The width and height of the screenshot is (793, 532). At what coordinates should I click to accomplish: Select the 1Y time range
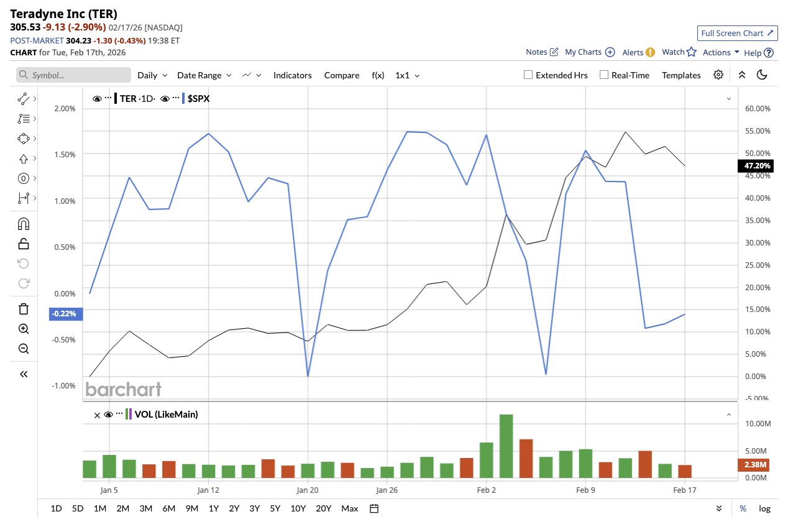point(214,508)
